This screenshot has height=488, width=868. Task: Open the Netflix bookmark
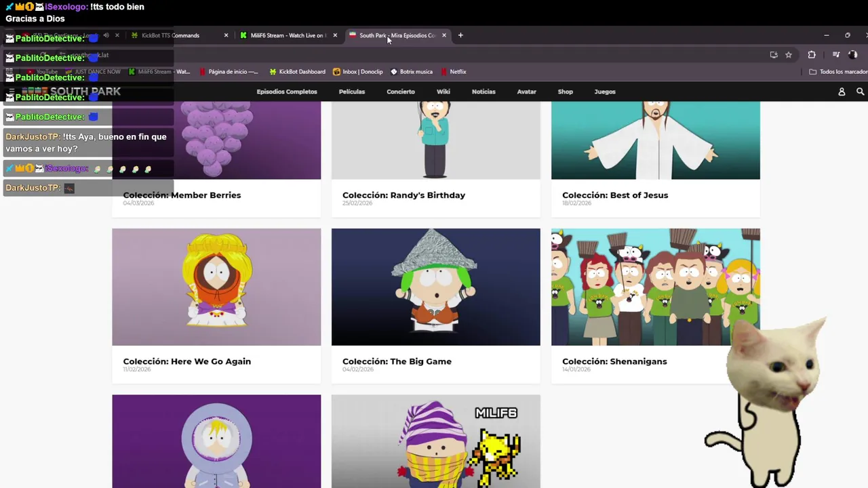(454, 72)
